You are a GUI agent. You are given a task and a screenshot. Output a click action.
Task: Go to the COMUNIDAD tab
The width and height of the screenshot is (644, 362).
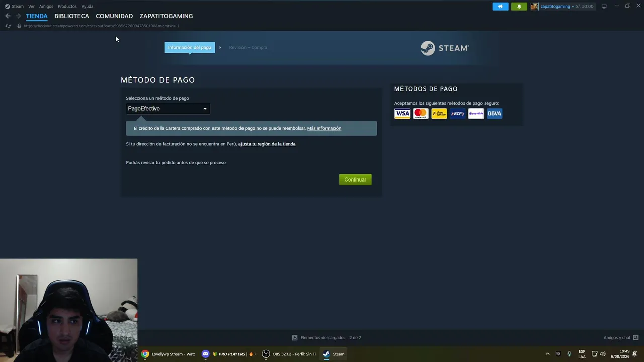[x=114, y=16]
